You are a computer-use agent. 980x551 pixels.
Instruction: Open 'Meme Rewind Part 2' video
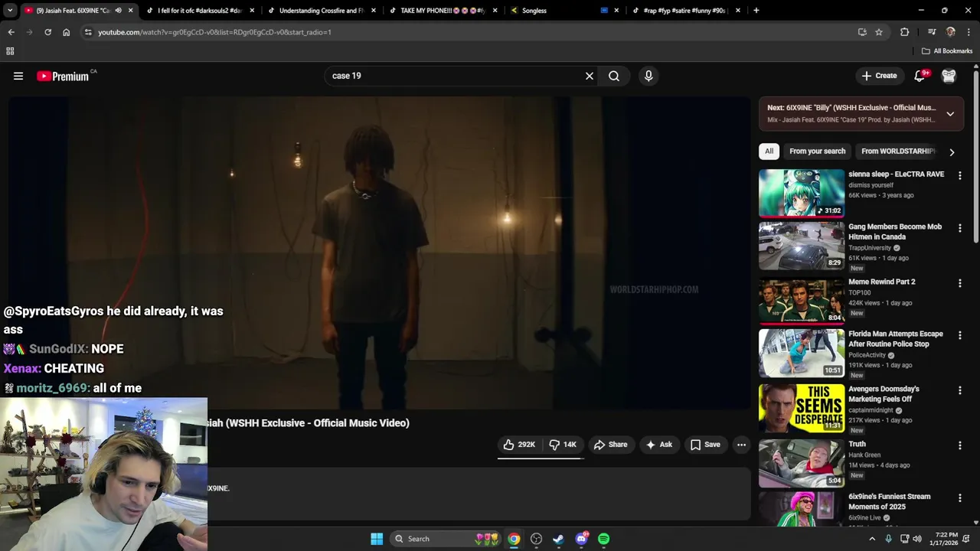[x=802, y=300]
